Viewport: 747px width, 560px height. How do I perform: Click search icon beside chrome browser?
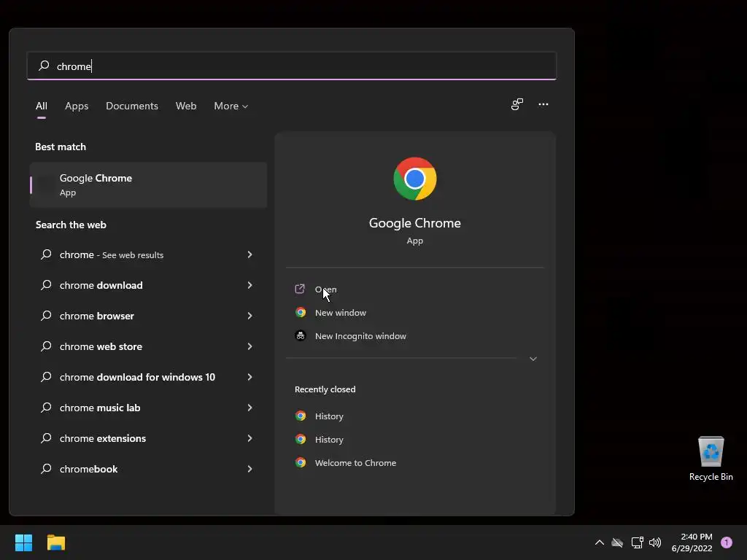(46, 315)
